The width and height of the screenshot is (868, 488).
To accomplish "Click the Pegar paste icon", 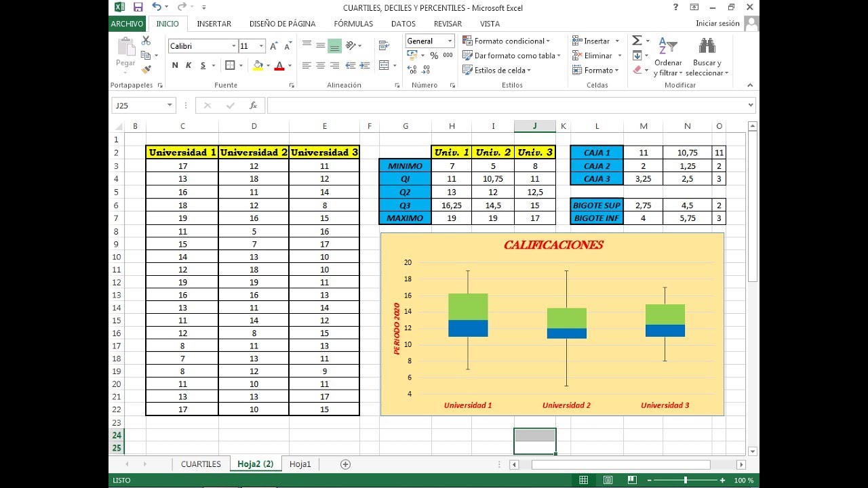I will click(x=126, y=47).
